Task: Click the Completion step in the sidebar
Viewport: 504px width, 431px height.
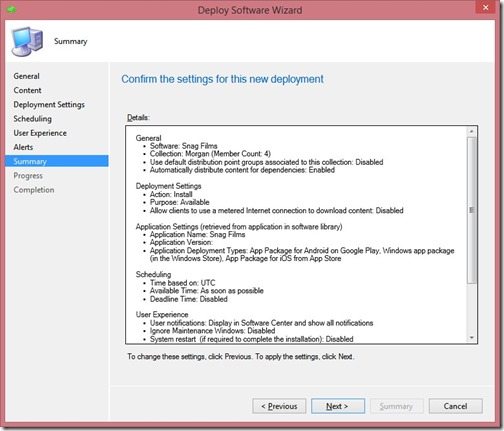Action: (x=34, y=190)
